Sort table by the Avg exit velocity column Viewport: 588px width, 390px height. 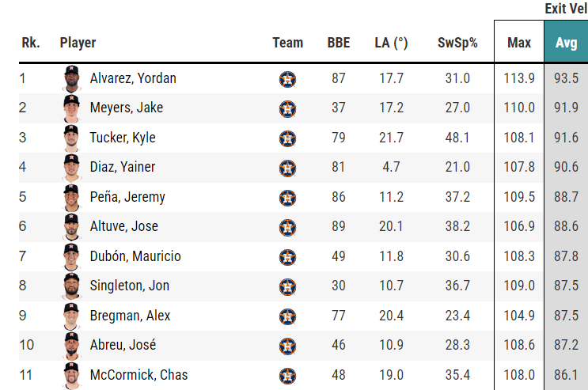[x=566, y=43]
